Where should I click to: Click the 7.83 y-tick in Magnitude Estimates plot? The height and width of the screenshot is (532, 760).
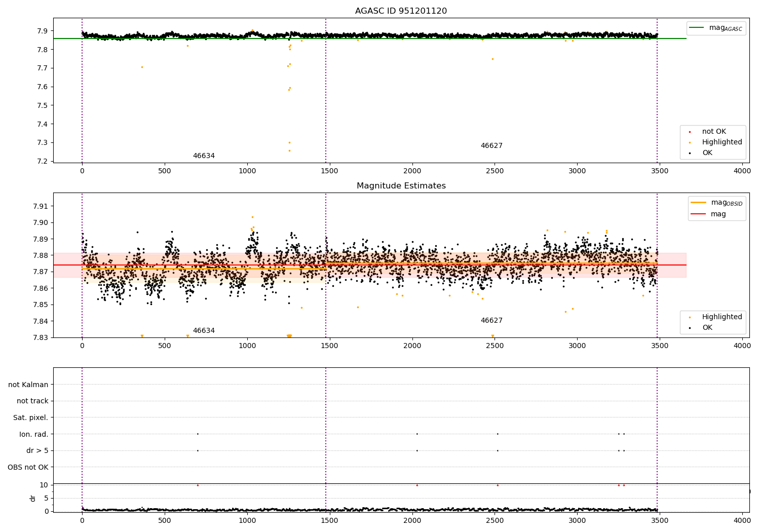tap(41, 337)
